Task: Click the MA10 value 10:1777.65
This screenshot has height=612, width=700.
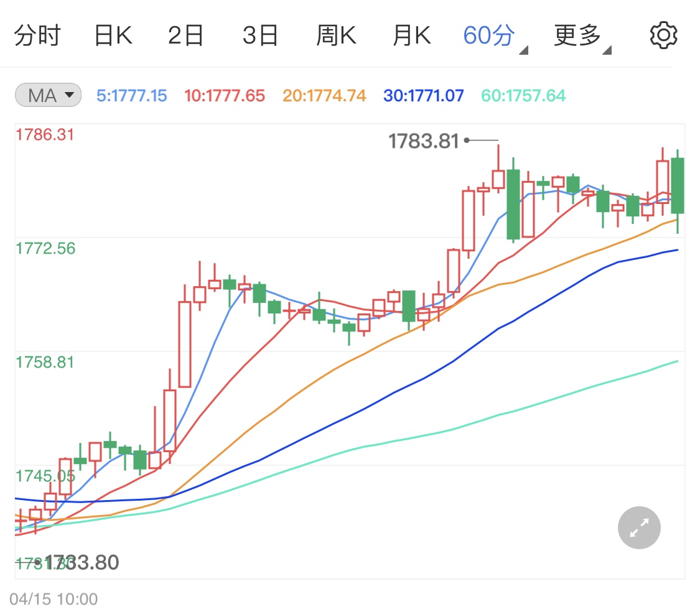Action: point(225,96)
